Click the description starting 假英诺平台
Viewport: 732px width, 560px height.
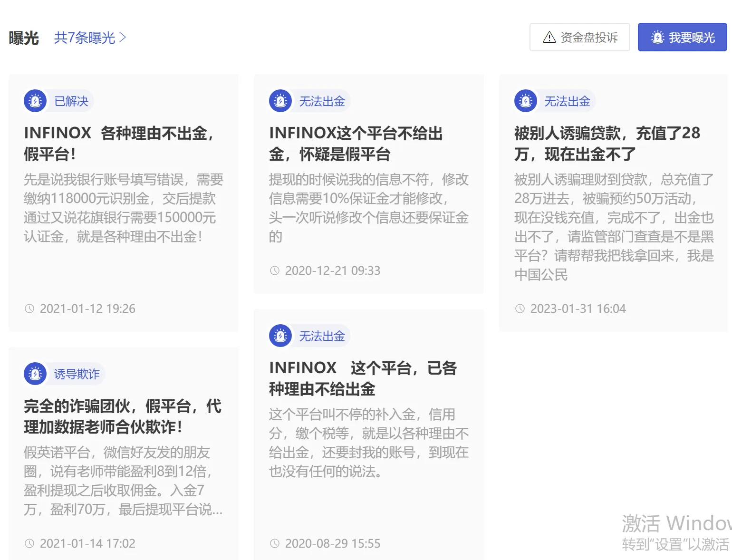123,481
